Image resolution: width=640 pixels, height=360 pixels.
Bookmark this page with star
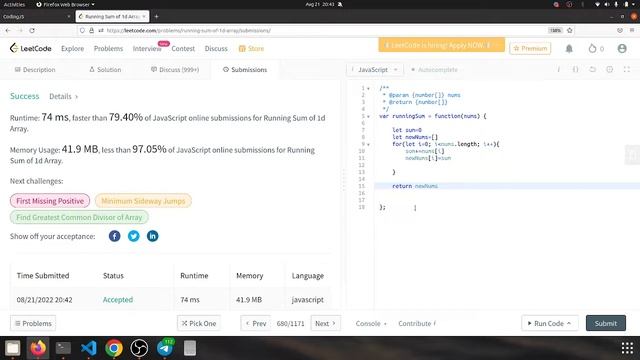click(569, 30)
